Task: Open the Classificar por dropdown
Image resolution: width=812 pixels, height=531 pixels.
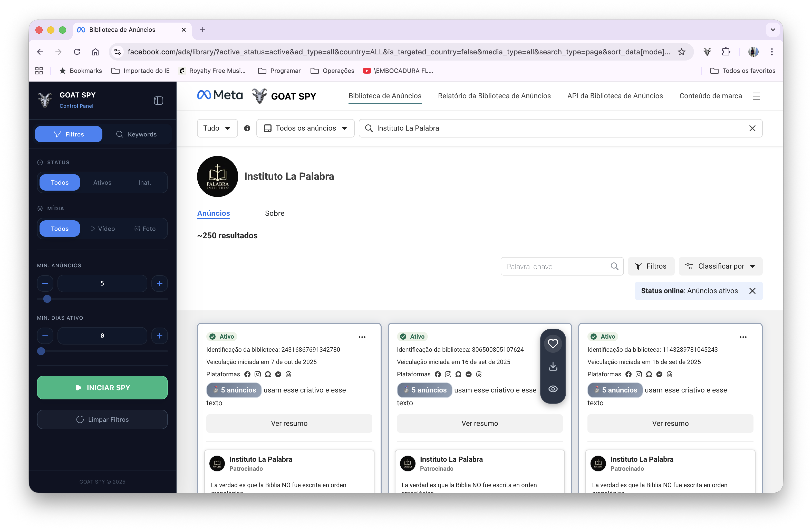Action: [x=721, y=266]
